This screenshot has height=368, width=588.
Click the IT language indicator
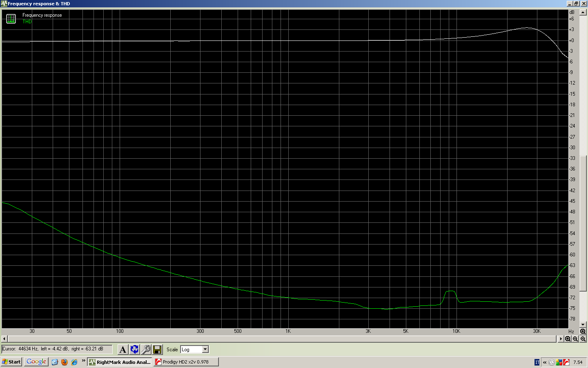coord(537,362)
